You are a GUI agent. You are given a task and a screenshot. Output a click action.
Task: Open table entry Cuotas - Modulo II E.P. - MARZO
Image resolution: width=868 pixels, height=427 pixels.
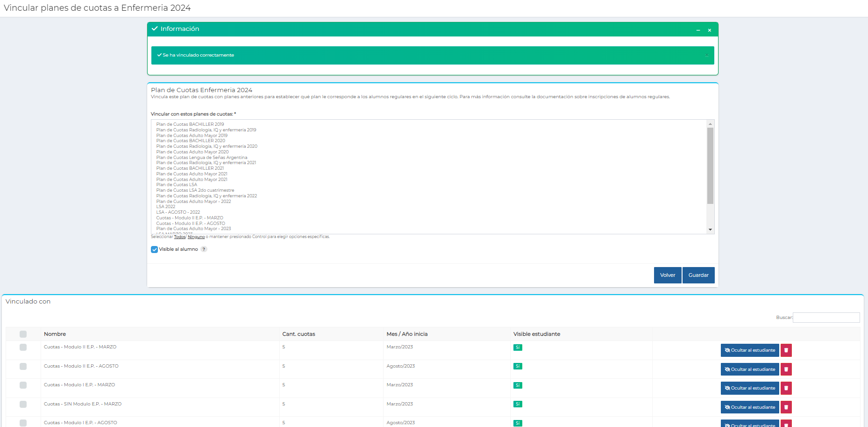(x=80, y=347)
